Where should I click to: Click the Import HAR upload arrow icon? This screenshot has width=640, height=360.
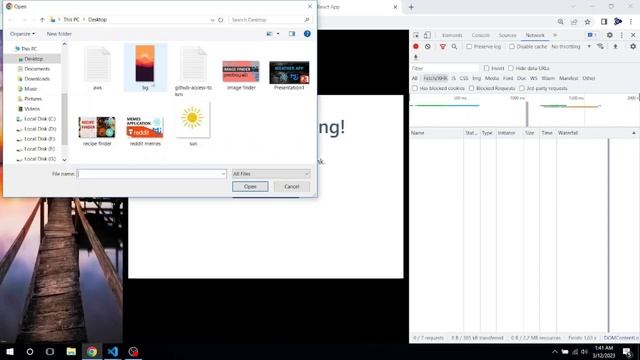coord(616,47)
